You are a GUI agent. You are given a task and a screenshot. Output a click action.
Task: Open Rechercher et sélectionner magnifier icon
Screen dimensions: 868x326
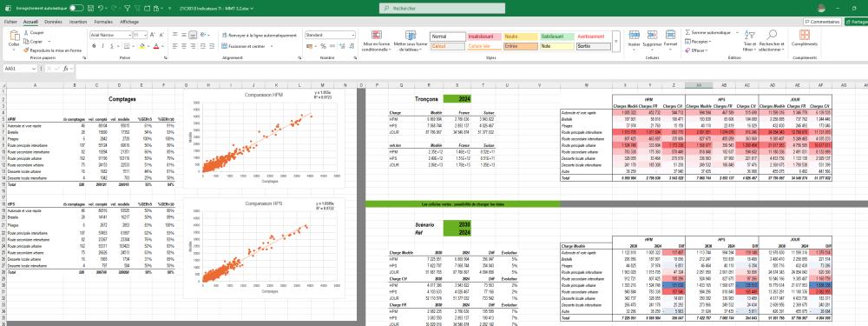(x=773, y=36)
